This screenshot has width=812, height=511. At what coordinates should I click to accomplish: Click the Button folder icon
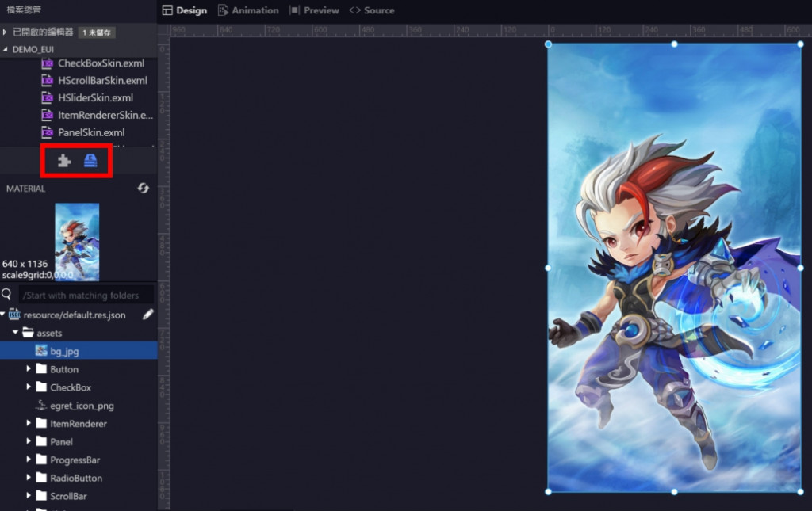[41, 368]
